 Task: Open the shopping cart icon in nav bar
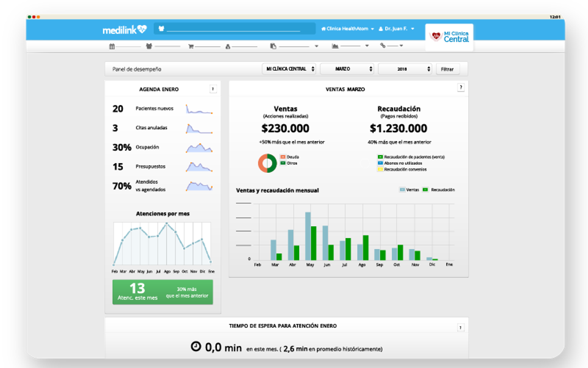click(x=191, y=46)
